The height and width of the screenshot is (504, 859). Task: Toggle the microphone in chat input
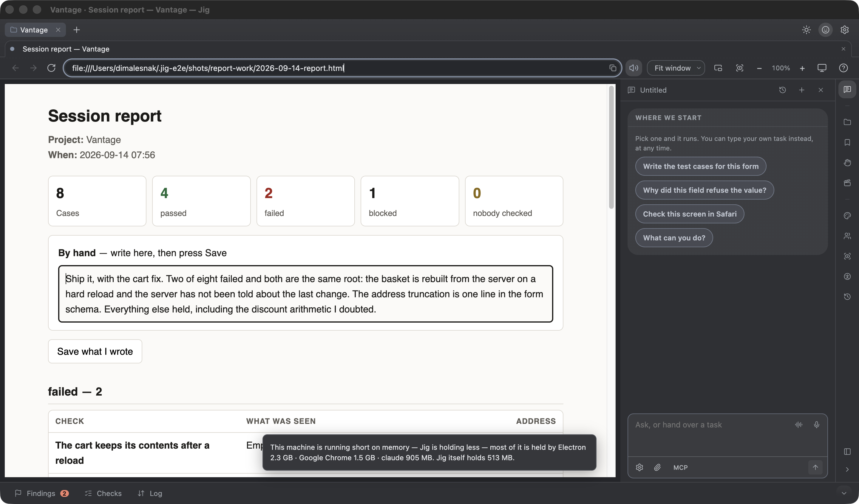(x=816, y=425)
